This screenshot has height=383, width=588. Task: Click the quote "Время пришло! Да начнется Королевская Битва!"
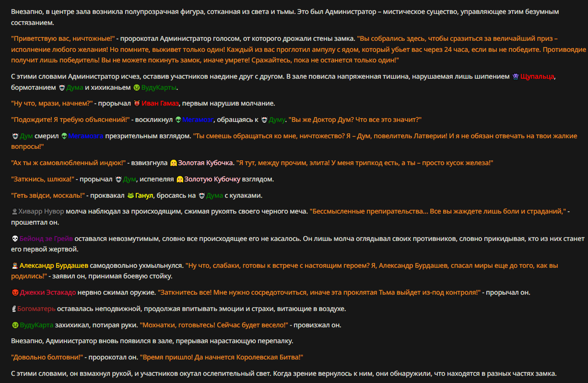pos(222,357)
